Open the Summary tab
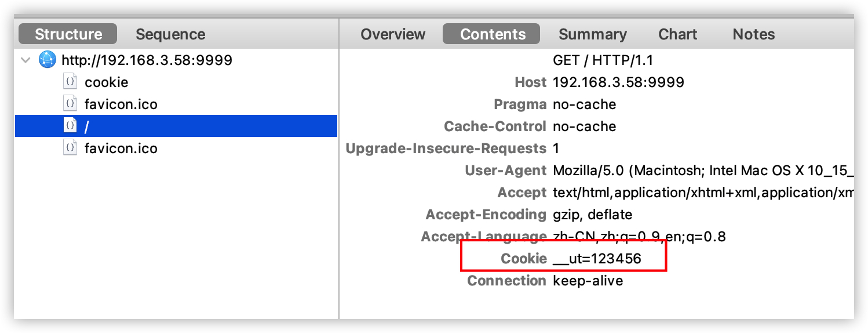868x333 pixels. (x=592, y=34)
